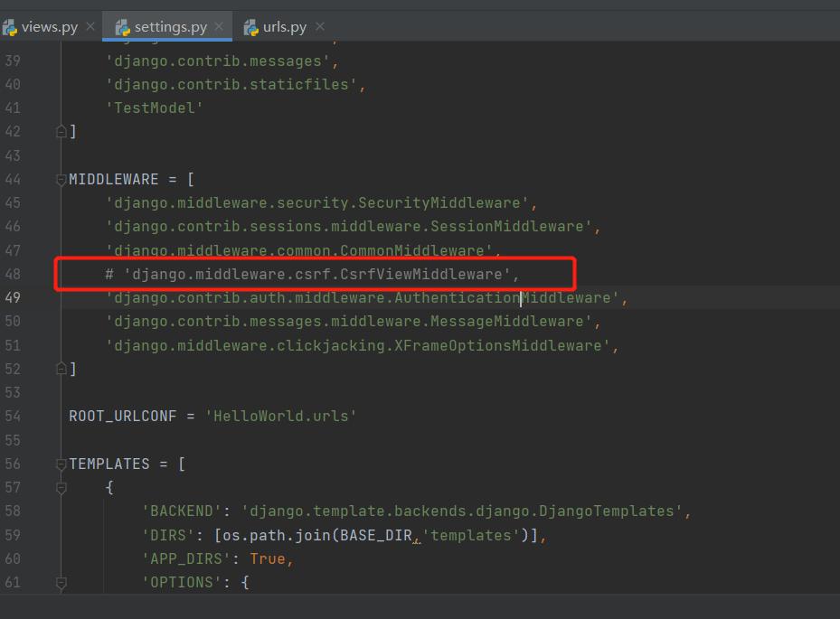
Task: Click the fold end marker on line 52
Action: pos(61,369)
